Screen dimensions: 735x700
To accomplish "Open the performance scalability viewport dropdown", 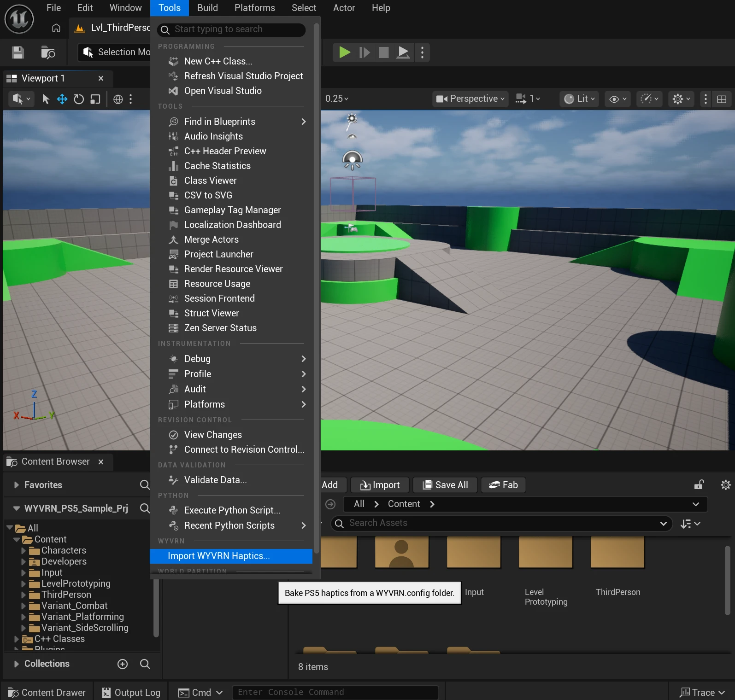I will point(649,99).
